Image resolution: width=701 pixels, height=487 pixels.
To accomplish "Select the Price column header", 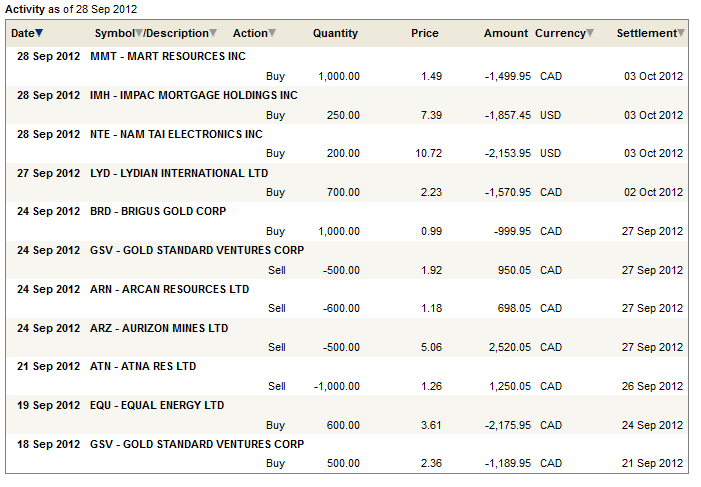I will (x=424, y=33).
